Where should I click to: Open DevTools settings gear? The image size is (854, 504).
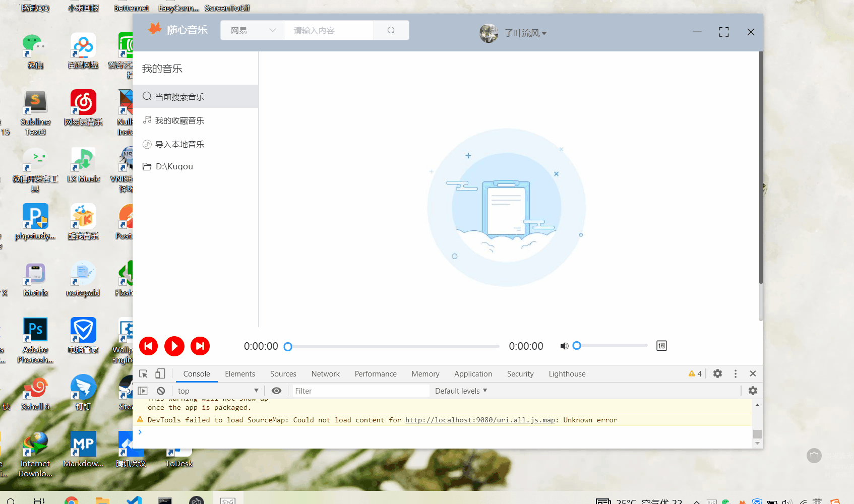click(x=717, y=373)
